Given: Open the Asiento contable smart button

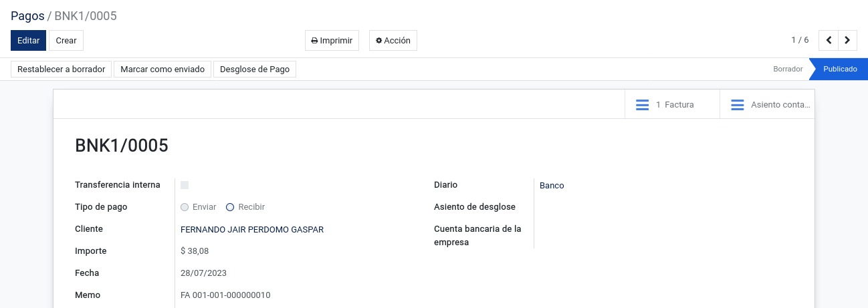Looking at the screenshot, I should coord(767,105).
